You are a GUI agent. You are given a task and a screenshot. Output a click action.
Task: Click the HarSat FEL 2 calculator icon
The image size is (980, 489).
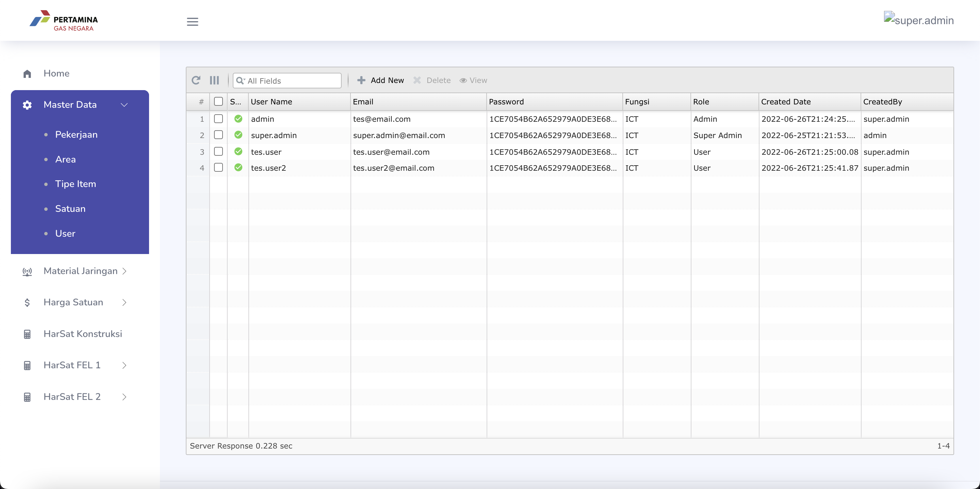click(27, 397)
